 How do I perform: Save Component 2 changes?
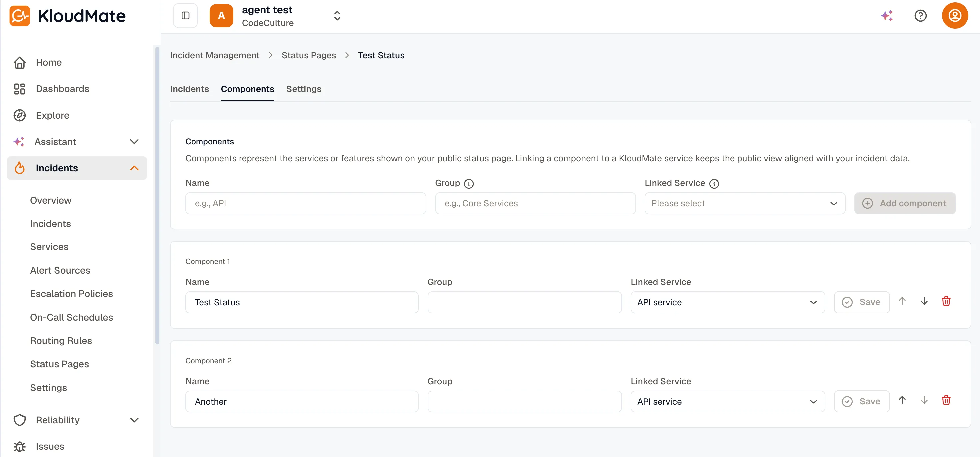(x=861, y=401)
